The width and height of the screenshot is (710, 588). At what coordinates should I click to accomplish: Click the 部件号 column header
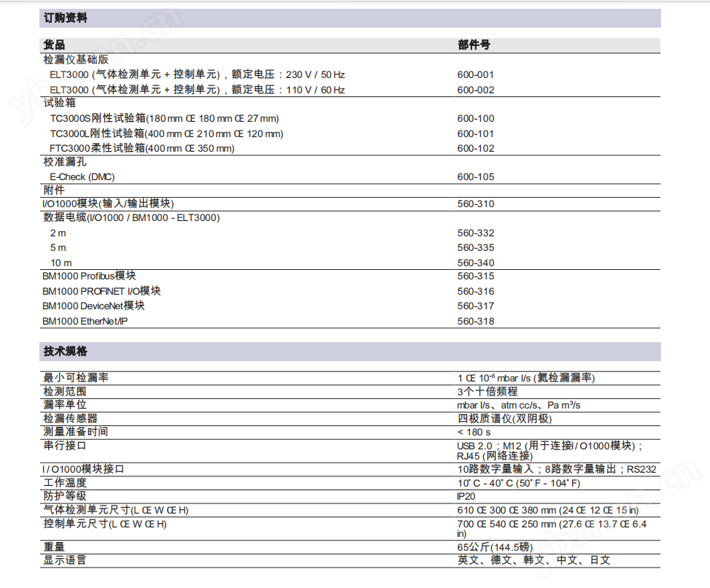(x=474, y=45)
